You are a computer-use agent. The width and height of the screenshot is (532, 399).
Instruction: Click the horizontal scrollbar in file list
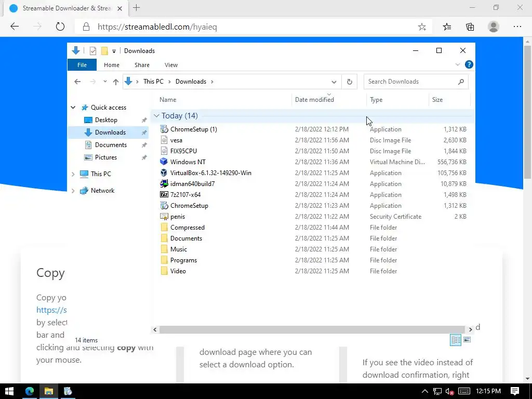[312, 329]
